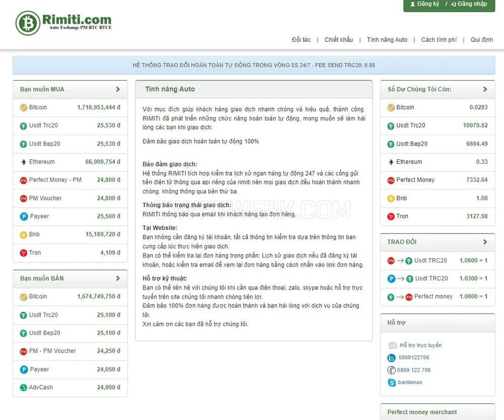Screen dimensions: 504x420
Task: Open the Qui định menu item
Action: (481, 40)
